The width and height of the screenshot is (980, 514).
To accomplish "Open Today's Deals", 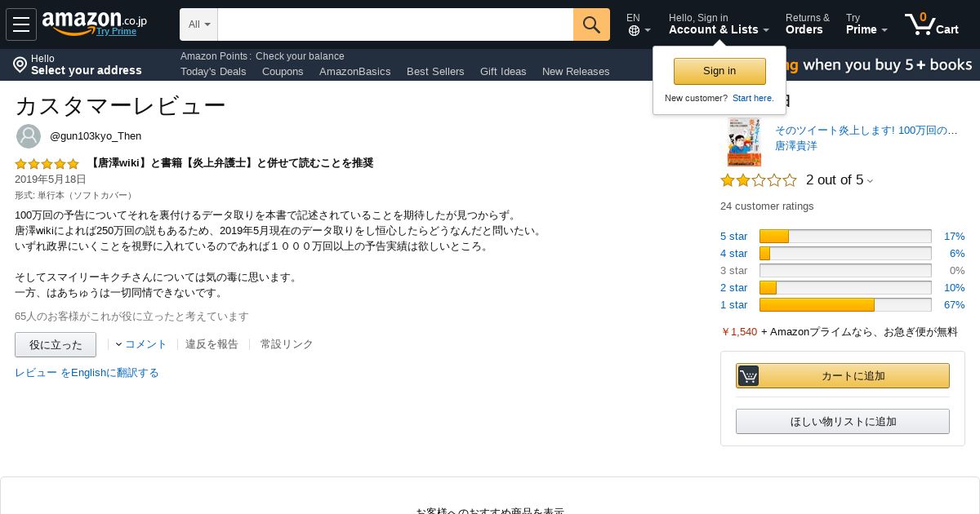I will (213, 71).
